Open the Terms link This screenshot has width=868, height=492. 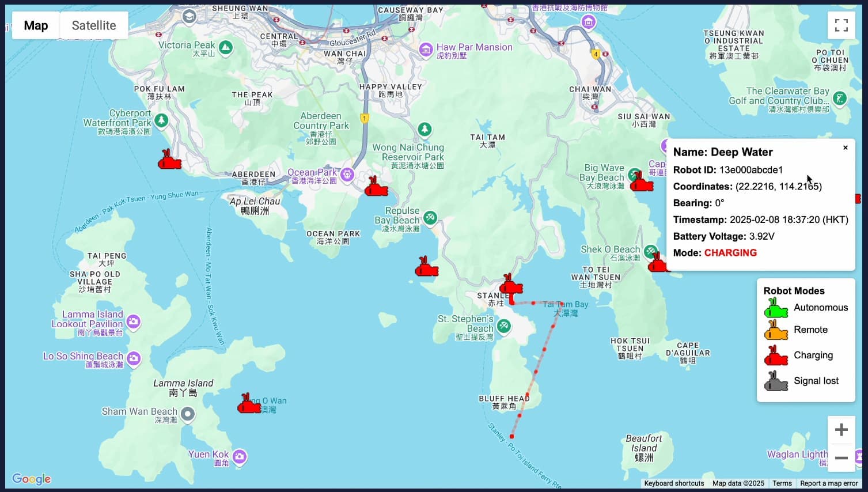pyautogui.click(x=782, y=483)
